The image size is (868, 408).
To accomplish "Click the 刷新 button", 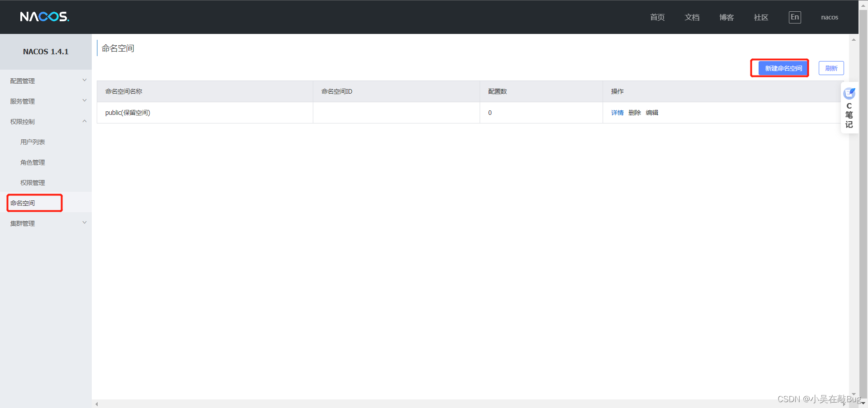I will point(831,68).
